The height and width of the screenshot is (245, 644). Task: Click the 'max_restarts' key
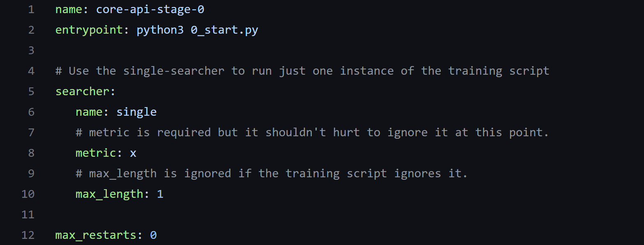tap(96, 235)
